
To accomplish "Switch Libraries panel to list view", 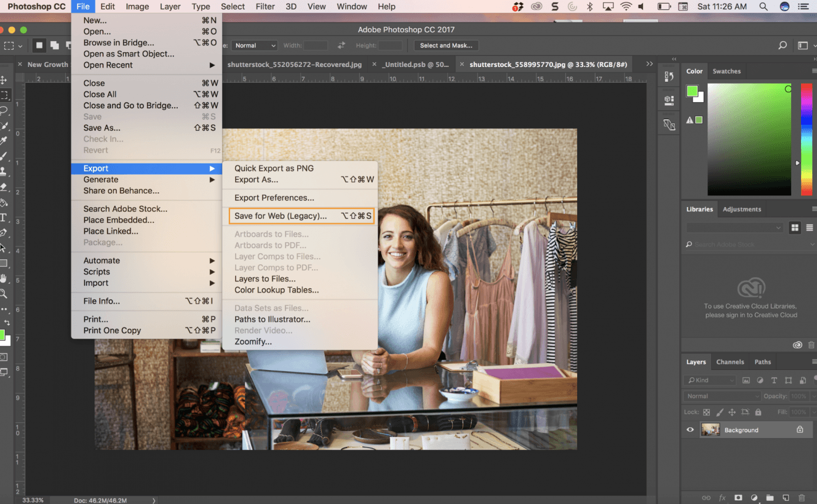I will (809, 228).
